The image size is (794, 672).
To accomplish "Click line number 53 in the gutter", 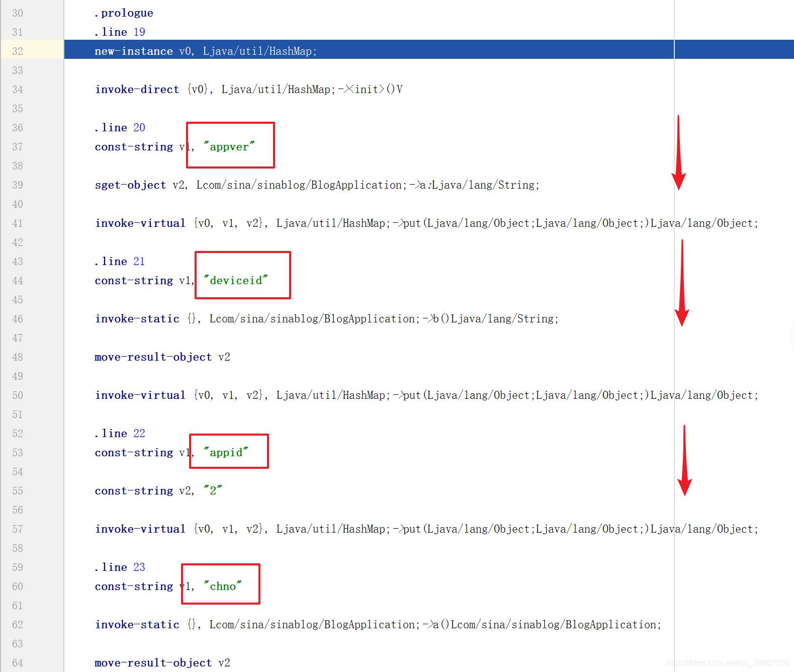I will [18, 453].
